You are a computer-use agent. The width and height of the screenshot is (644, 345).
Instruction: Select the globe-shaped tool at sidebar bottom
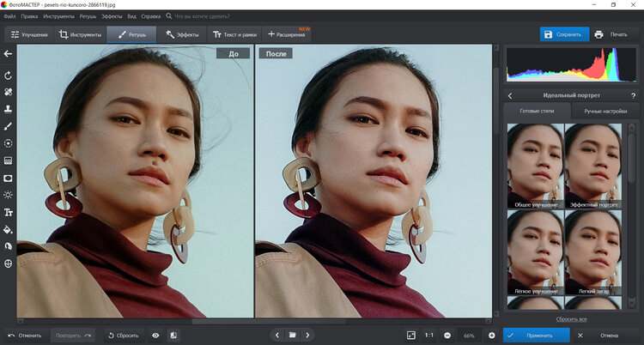click(8, 263)
